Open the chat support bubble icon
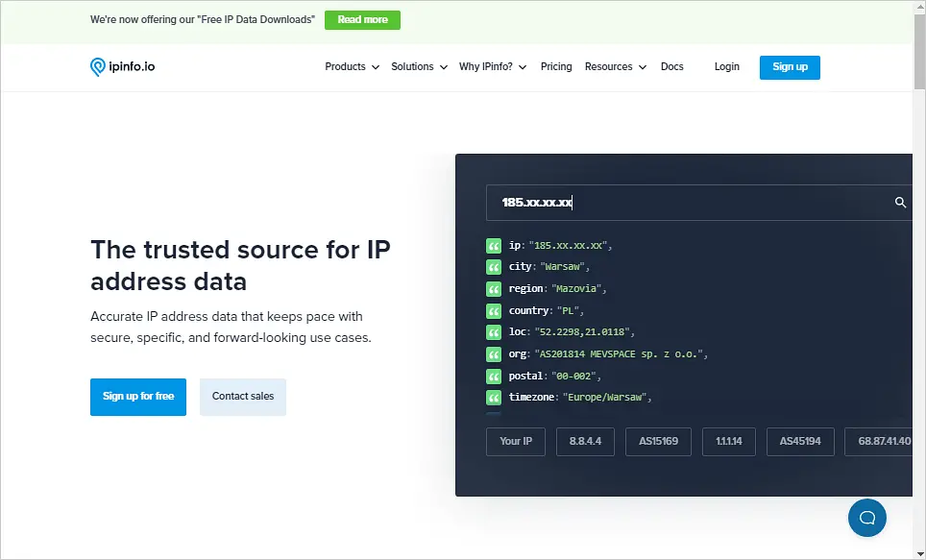926x560 pixels. pyautogui.click(x=867, y=518)
